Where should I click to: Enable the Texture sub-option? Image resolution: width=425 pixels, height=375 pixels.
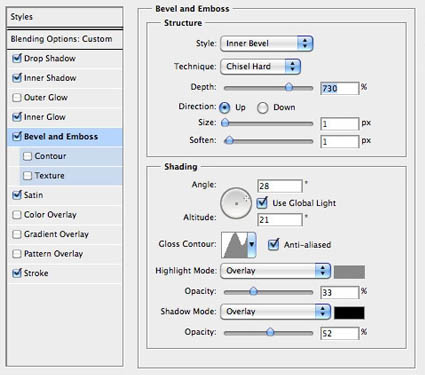(x=27, y=176)
